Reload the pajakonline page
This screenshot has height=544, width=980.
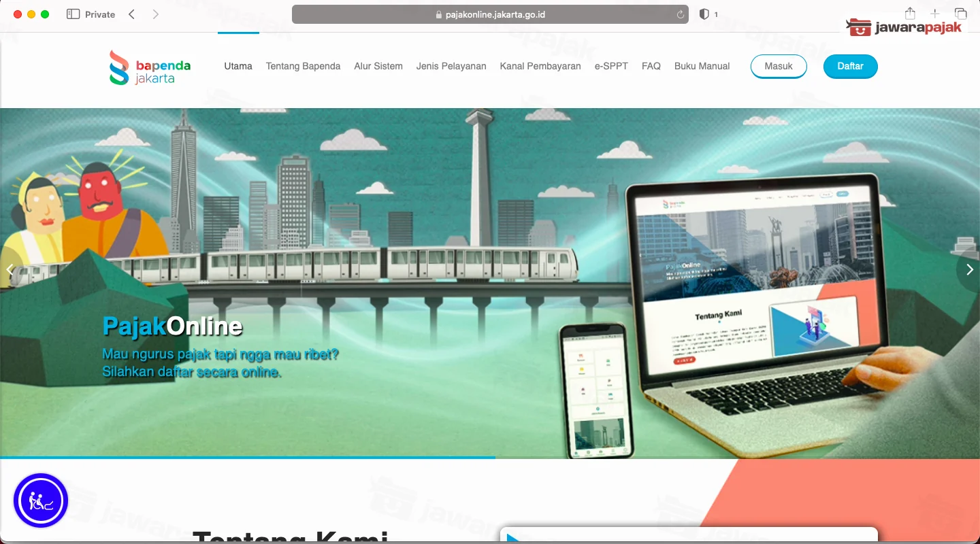[680, 14]
